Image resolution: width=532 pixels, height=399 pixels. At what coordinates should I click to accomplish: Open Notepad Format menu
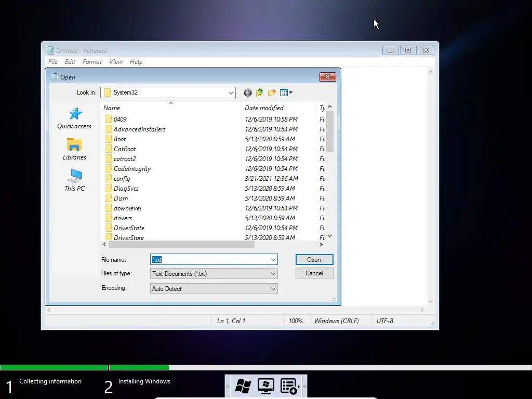[92, 62]
